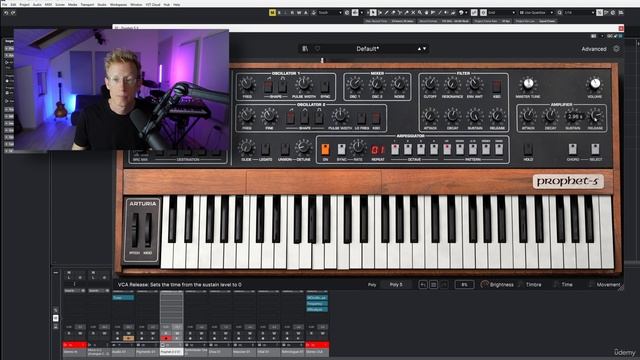This screenshot has width=640, height=360.
Task: Click the Pitch wheel beside the keyboard
Action: (x=135, y=230)
